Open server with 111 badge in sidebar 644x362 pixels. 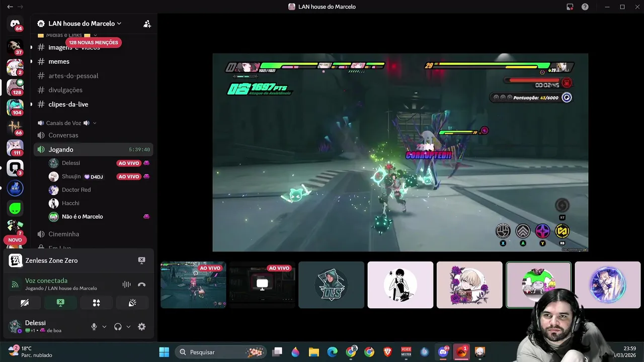point(15,147)
